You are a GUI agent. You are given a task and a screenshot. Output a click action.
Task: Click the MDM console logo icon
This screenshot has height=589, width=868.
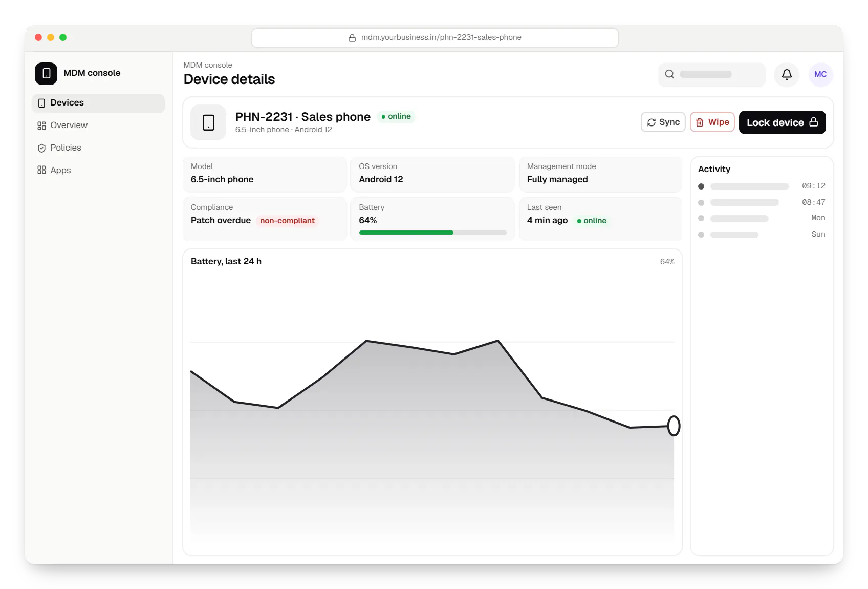pyautogui.click(x=46, y=73)
